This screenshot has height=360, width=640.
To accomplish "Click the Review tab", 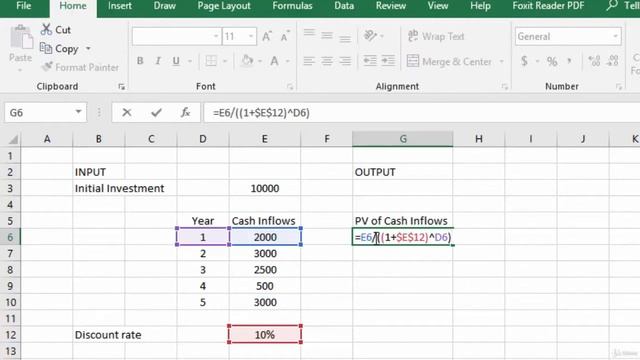I will pos(391,6).
